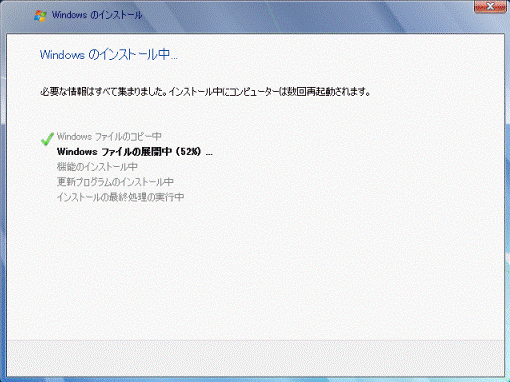
Task: Click the Windows flag logo in title bar
Action: point(41,16)
